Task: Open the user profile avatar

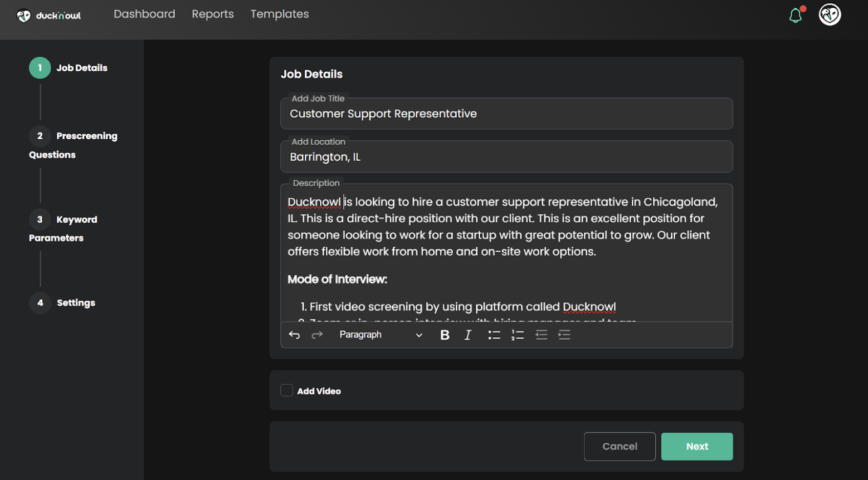Action: [830, 14]
